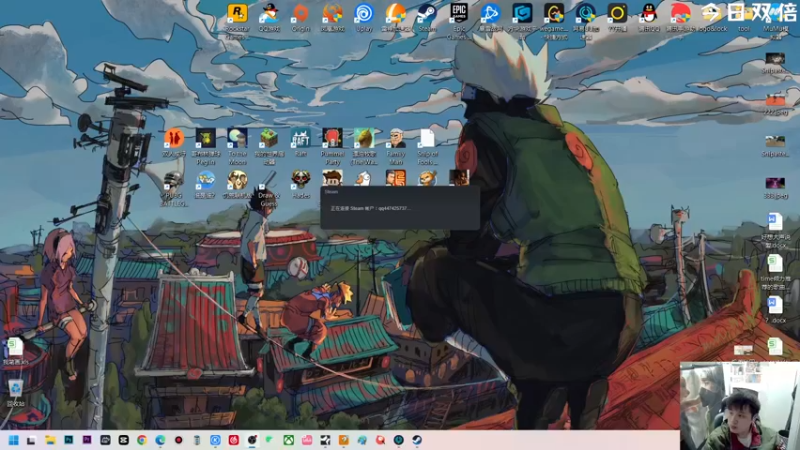The image size is (800, 450).
Task: Launch the Epic Games desktop shortcut
Action: click(x=459, y=13)
